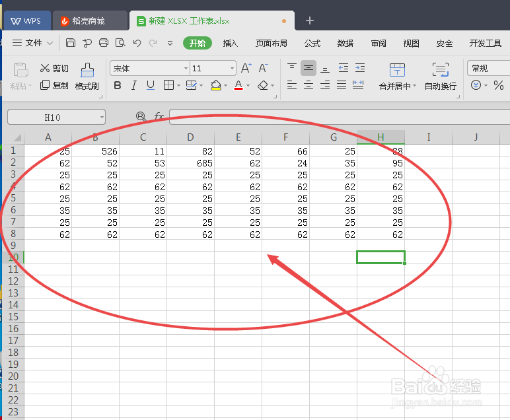Screen dimensions: 510x420
Task: Click the currency symbol icon
Action: [x=476, y=85]
